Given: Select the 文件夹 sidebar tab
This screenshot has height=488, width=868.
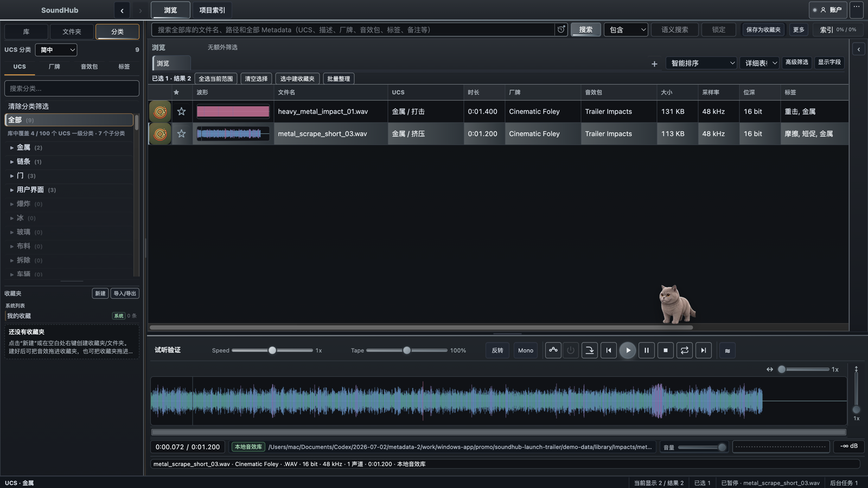Looking at the screenshot, I should 72,31.
